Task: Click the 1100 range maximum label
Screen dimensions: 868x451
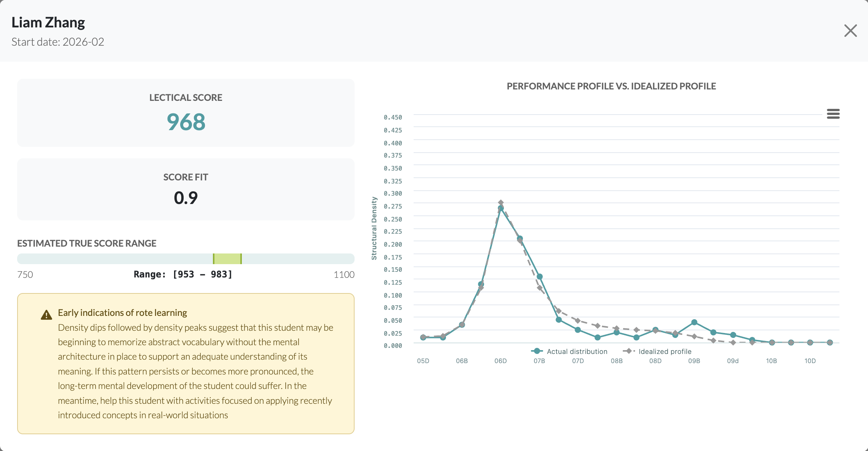Action: point(344,274)
